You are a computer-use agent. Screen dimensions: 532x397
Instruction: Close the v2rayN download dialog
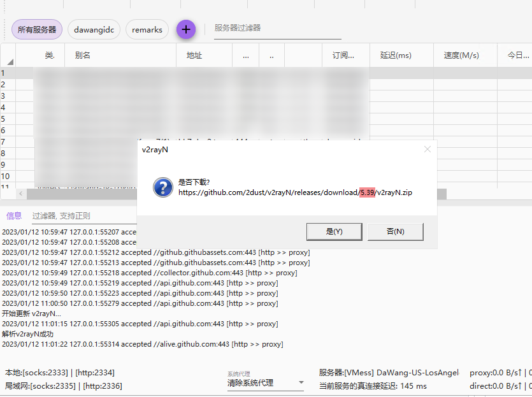(x=427, y=149)
